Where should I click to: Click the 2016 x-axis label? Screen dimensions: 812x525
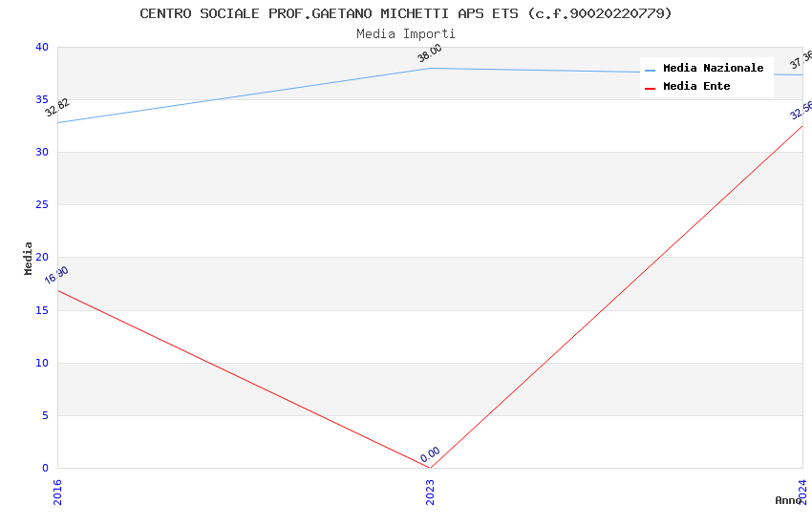coord(57,492)
